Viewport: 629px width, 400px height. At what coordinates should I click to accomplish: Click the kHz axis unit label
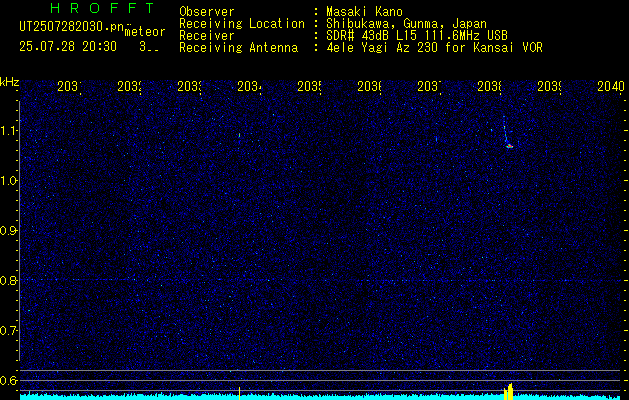(x=9, y=82)
